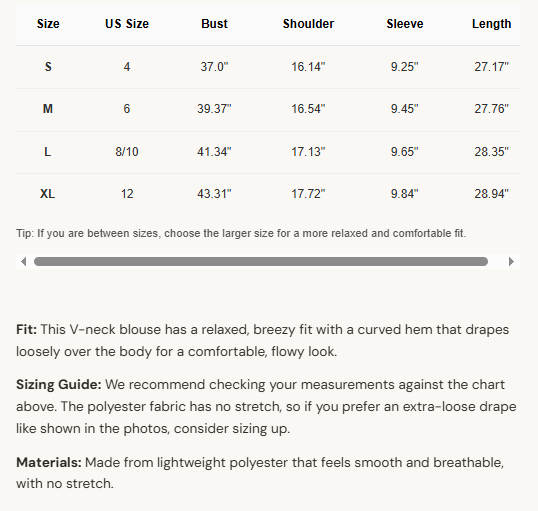Select the S size row label
The width and height of the screenshot is (538, 511).
click(48, 67)
